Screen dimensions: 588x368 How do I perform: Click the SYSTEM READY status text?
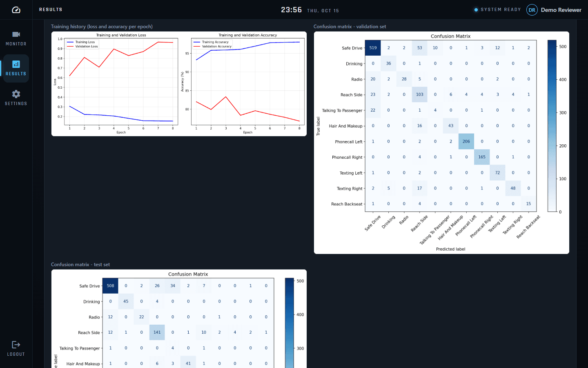501,9
